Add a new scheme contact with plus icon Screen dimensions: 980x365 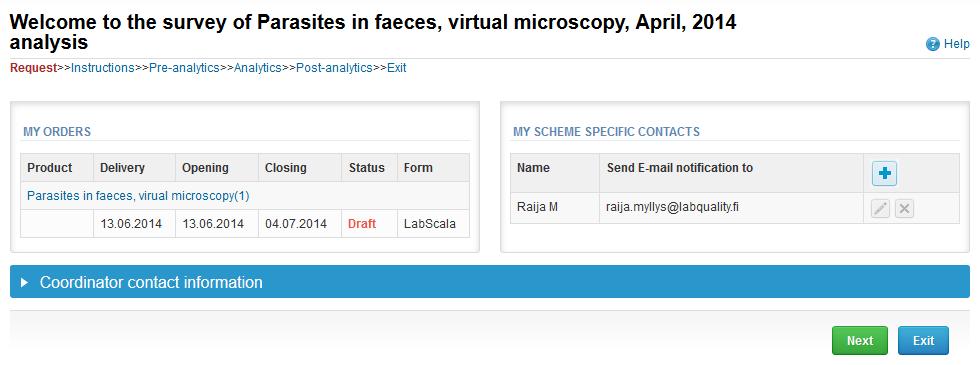point(884,174)
